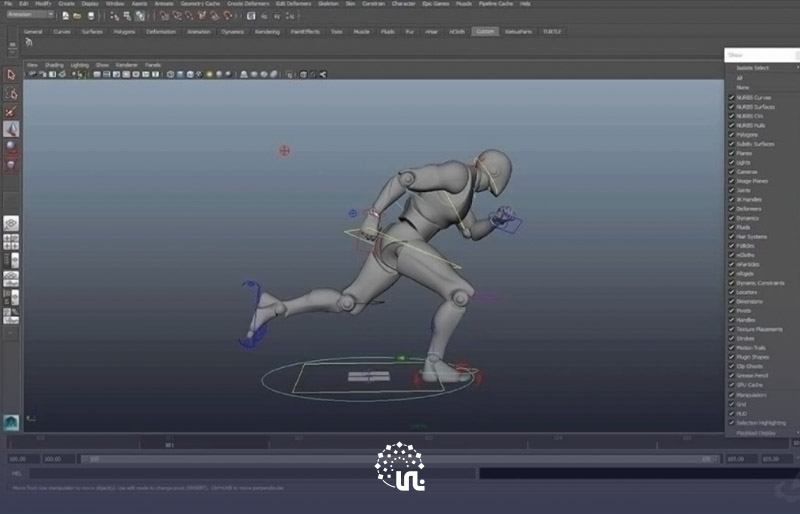Activate the Select tool arrow
The image size is (800, 514).
(x=11, y=75)
